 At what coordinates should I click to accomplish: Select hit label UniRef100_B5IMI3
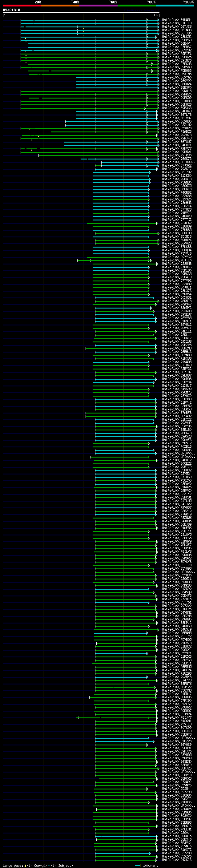point(177,236)
